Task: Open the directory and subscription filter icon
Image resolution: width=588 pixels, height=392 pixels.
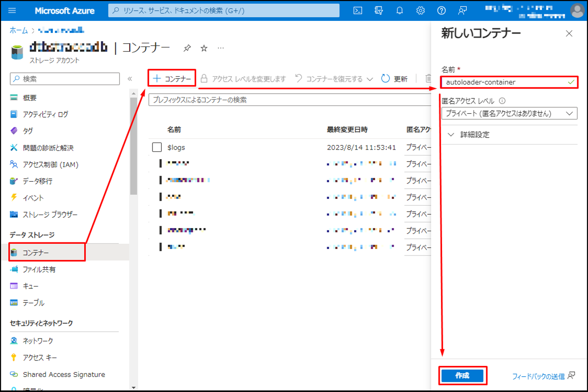Action: (x=378, y=10)
